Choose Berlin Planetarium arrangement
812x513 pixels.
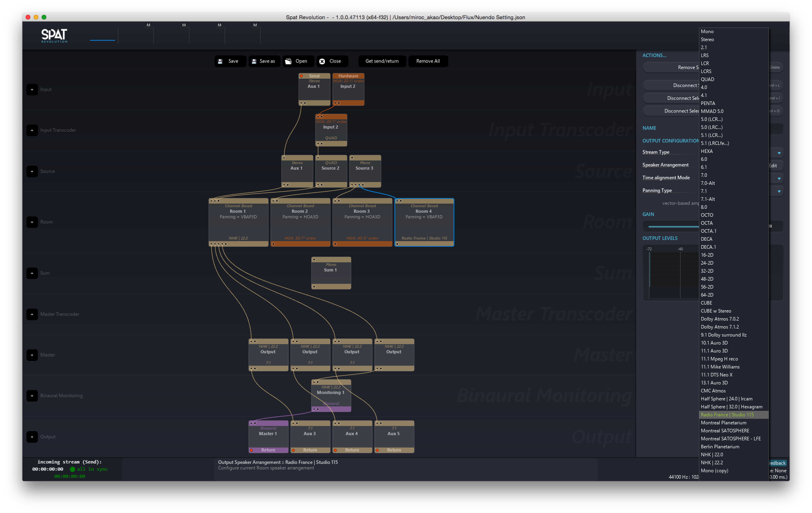(733, 447)
